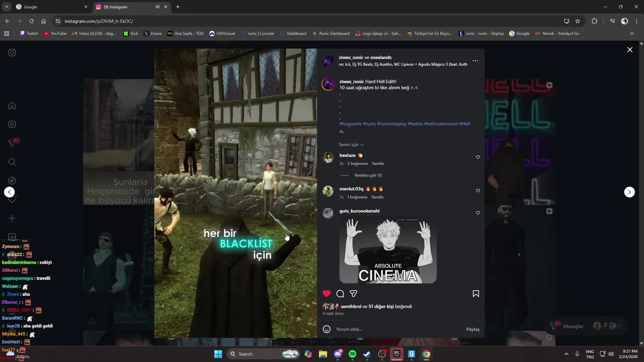This screenshot has width=644, height=362.
Task: Open the browser extensions puzzle icon
Action: point(594,21)
